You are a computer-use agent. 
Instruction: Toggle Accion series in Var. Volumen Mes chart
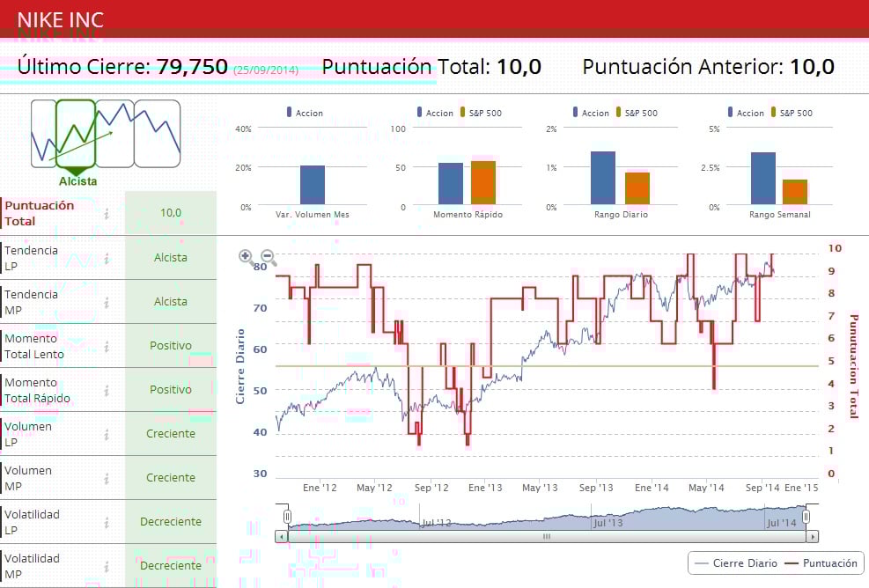point(305,113)
